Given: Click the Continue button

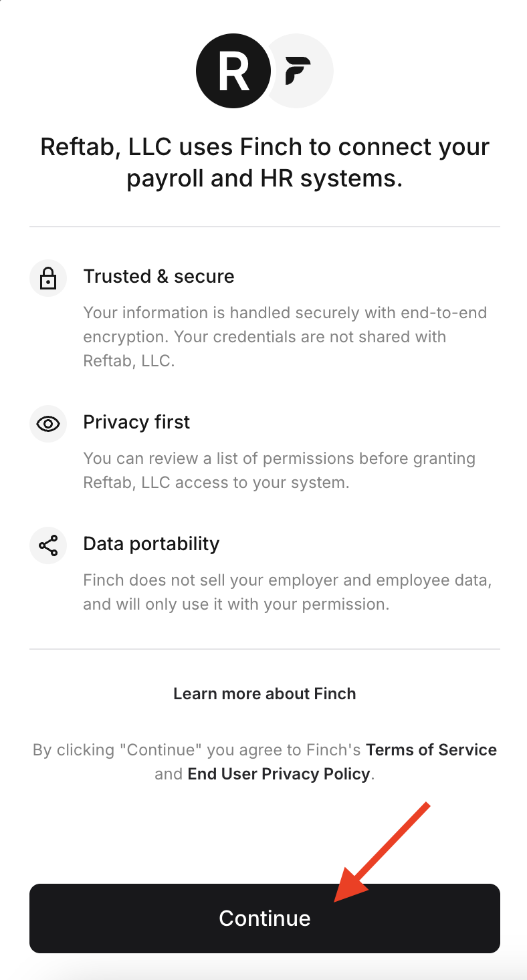Looking at the screenshot, I should (x=265, y=918).
